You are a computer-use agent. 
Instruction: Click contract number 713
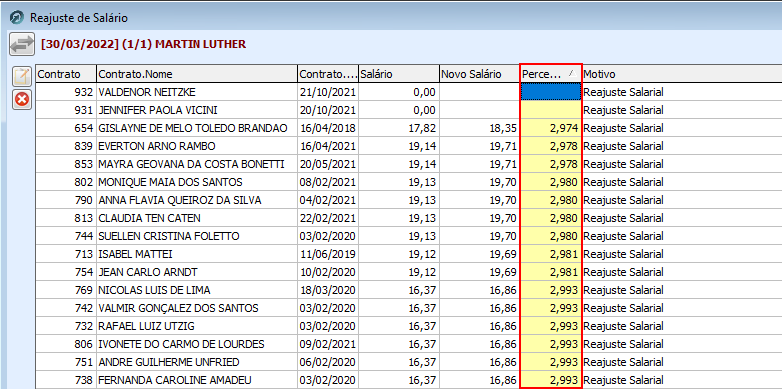(84, 254)
